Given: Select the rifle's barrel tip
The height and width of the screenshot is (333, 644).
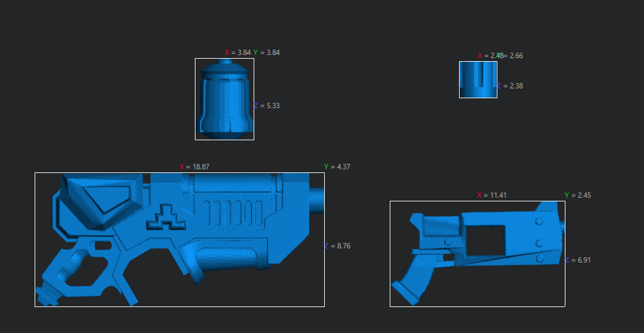Looking at the screenshot, I should pyautogui.click(x=316, y=201).
